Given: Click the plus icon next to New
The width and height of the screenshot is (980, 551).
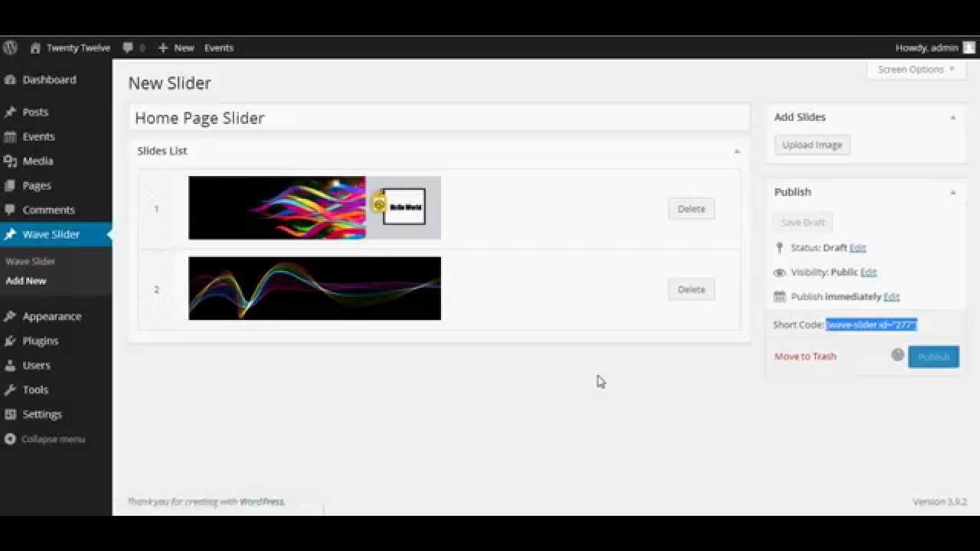Looking at the screenshot, I should point(162,47).
